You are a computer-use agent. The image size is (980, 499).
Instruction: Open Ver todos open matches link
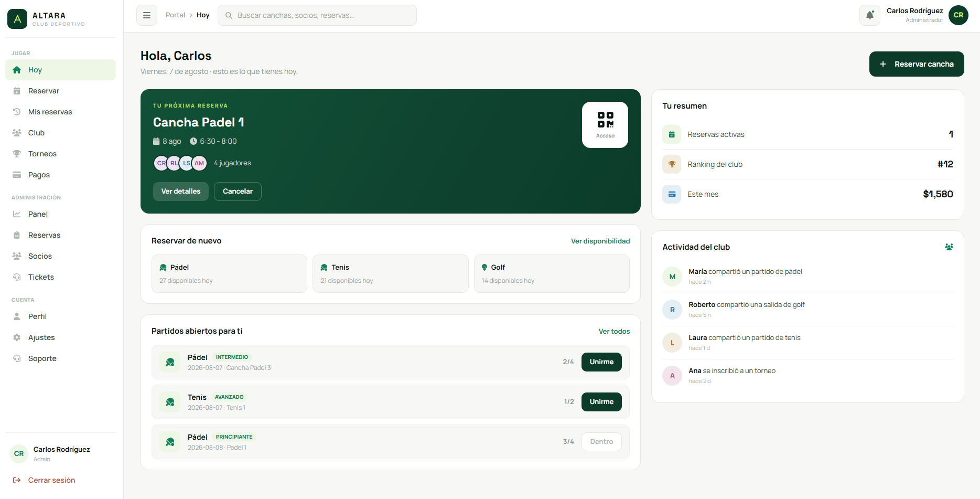pyautogui.click(x=615, y=331)
